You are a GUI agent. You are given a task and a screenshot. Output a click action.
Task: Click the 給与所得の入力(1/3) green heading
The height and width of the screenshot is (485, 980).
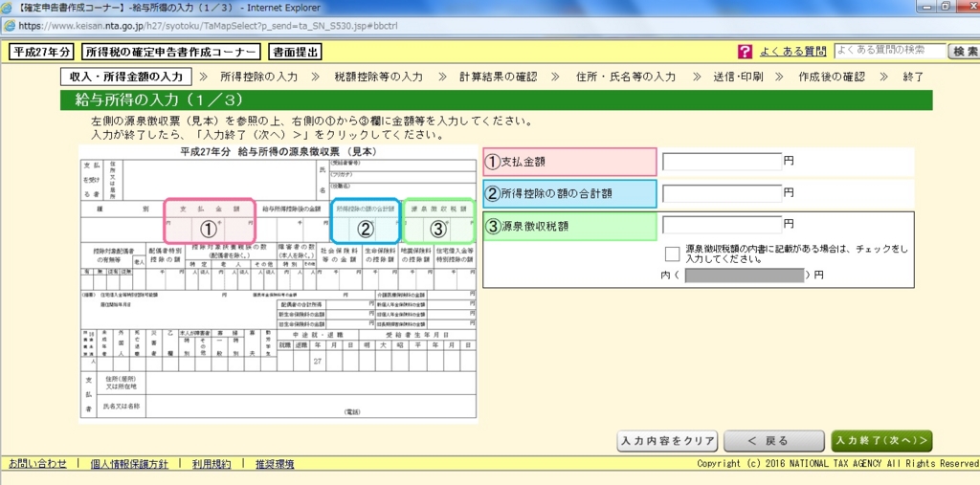point(497,100)
